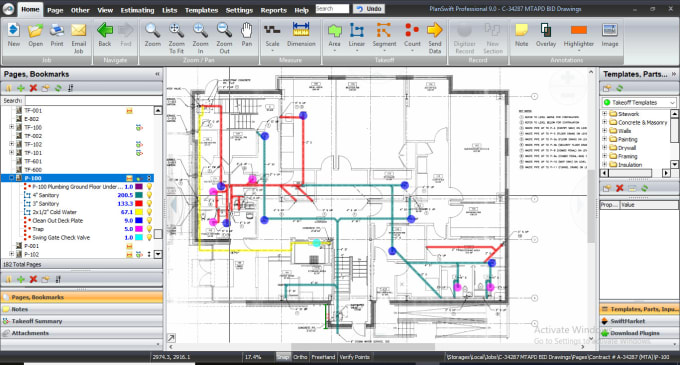Open the View menu tab
The image size is (680, 365).
(105, 10)
